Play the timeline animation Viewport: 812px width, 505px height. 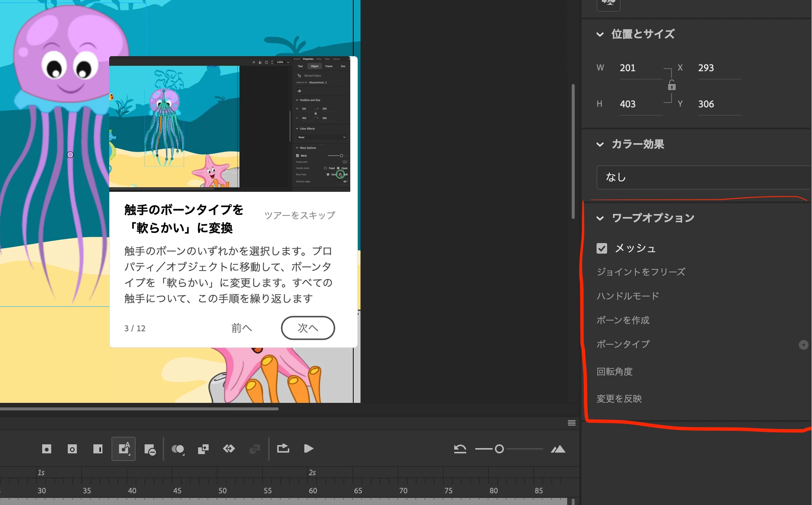(x=308, y=448)
